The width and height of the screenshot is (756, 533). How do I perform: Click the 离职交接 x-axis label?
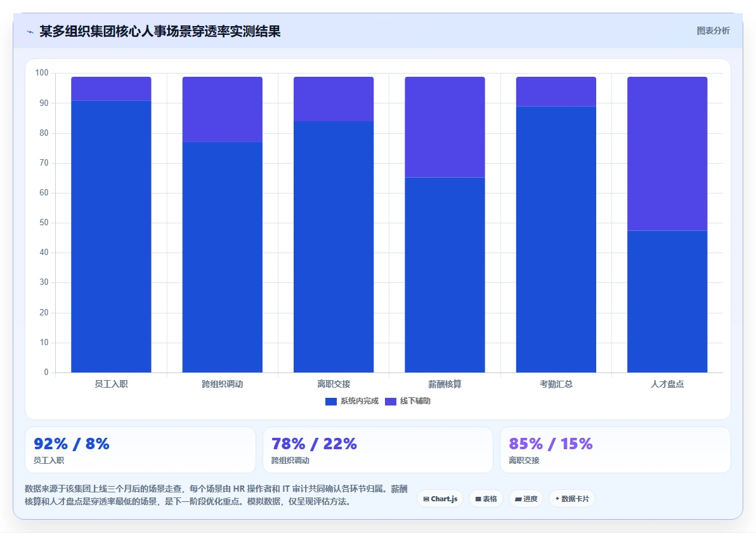click(x=334, y=384)
